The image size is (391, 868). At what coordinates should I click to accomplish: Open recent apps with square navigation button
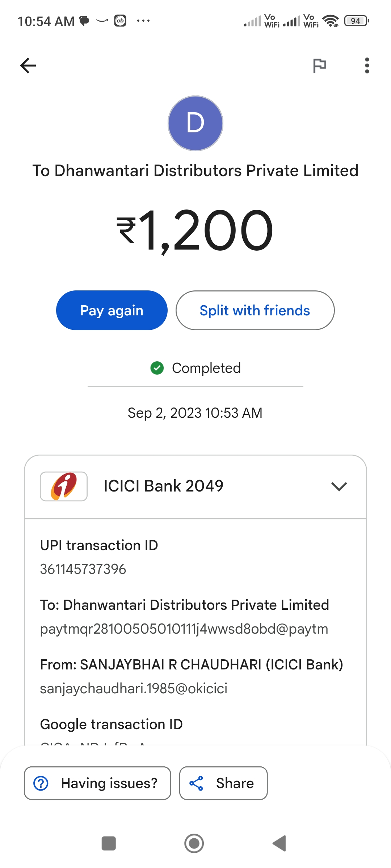tap(109, 843)
